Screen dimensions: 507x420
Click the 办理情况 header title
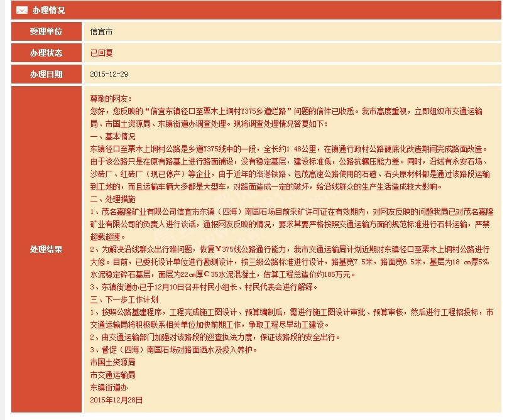pyautogui.click(x=48, y=10)
